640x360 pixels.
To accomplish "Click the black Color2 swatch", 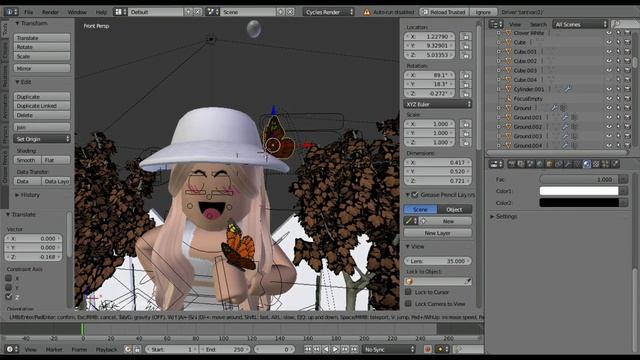I will click(x=579, y=202).
